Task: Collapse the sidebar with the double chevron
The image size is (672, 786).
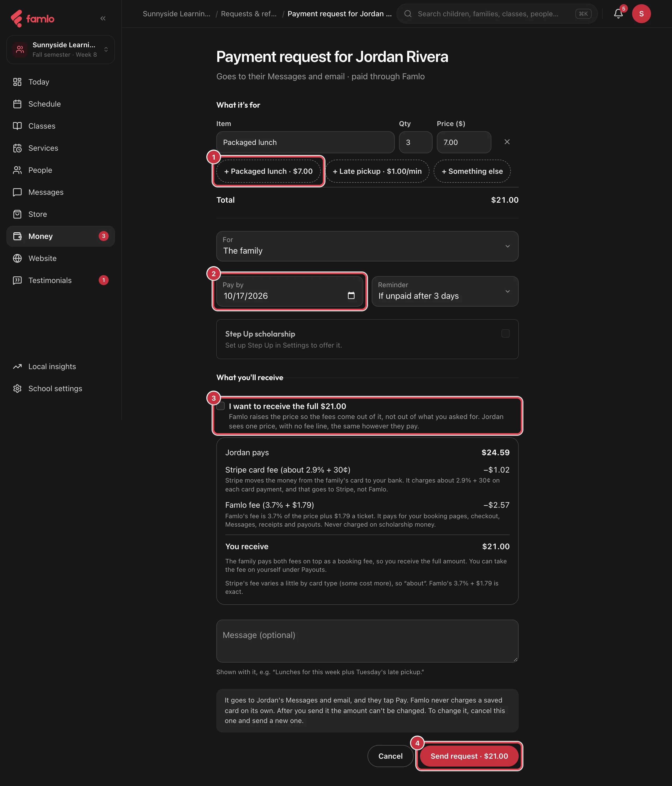Action: [103, 18]
